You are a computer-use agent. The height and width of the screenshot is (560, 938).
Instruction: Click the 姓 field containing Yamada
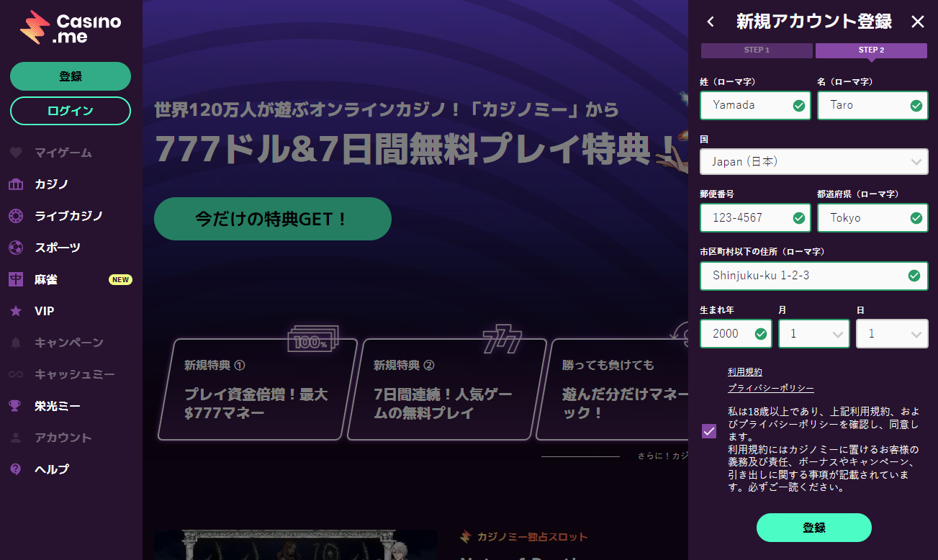pyautogui.click(x=755, y=105)
